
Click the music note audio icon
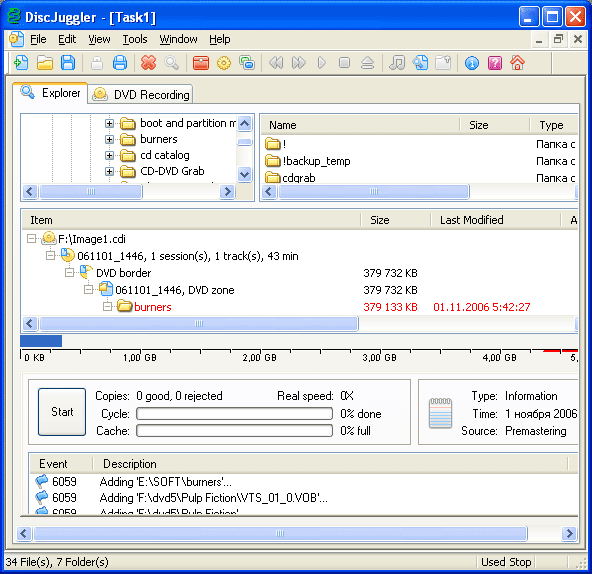coord(397,63)
